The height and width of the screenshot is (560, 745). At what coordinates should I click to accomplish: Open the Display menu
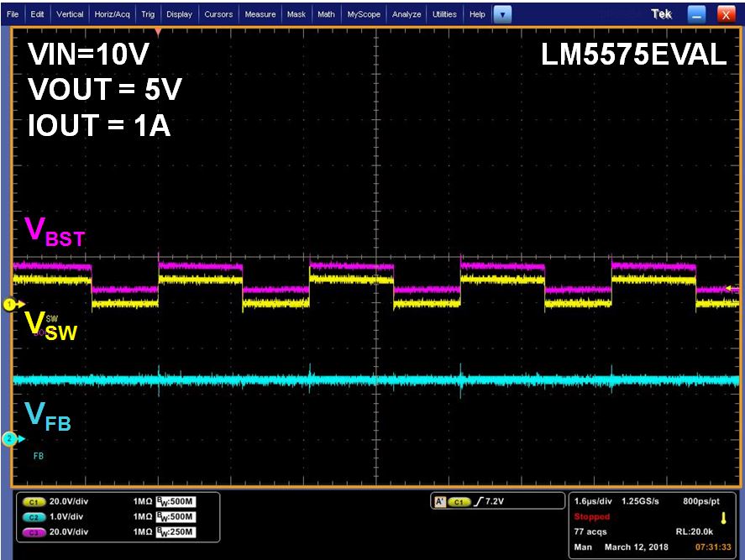click(x=179, y=14)
